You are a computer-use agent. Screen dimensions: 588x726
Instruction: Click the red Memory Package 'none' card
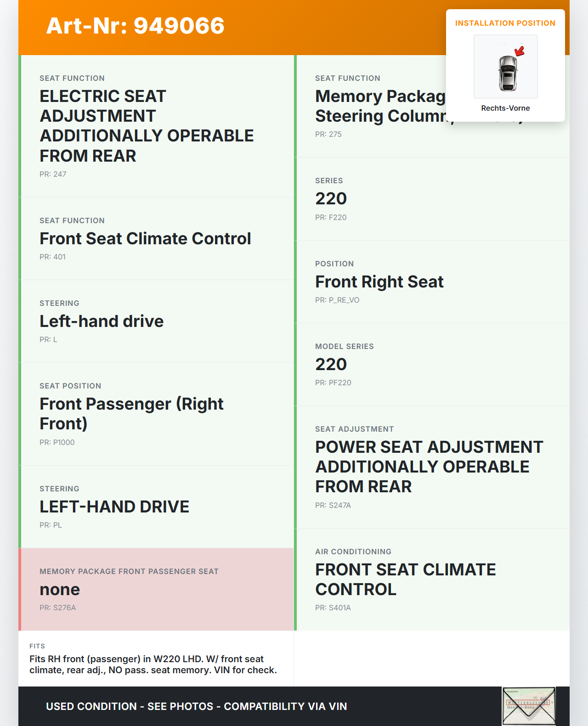coord(156,589)
